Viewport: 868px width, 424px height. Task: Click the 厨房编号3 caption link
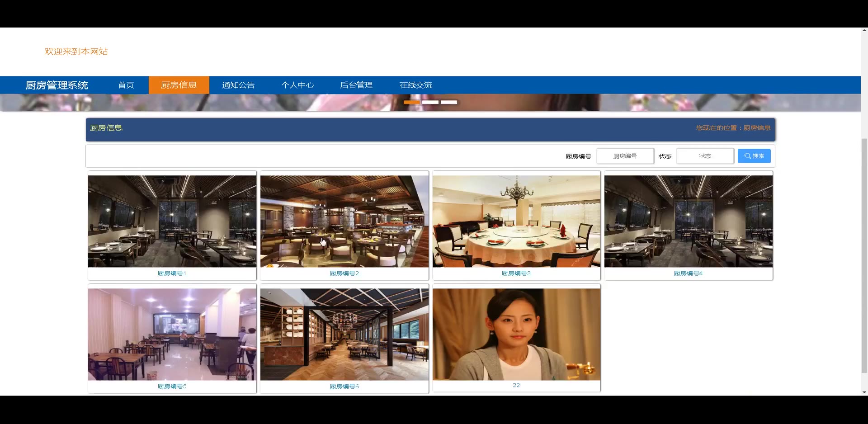click(x=516, y=273)
